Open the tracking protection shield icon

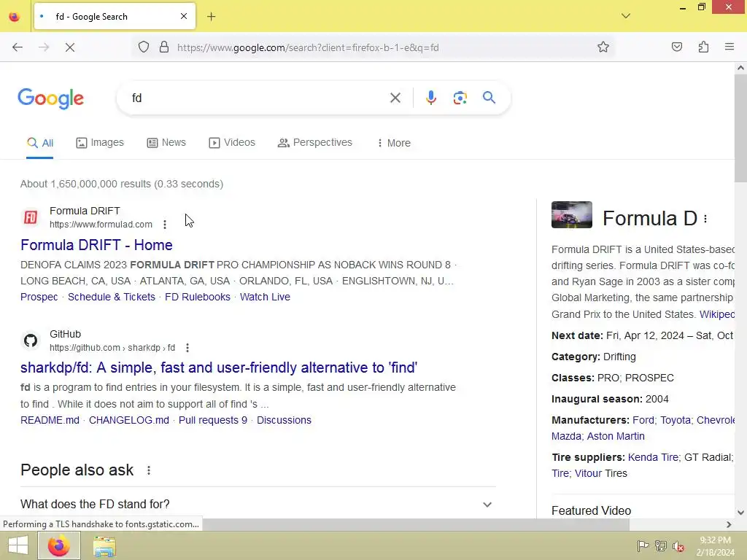point(144,47)
